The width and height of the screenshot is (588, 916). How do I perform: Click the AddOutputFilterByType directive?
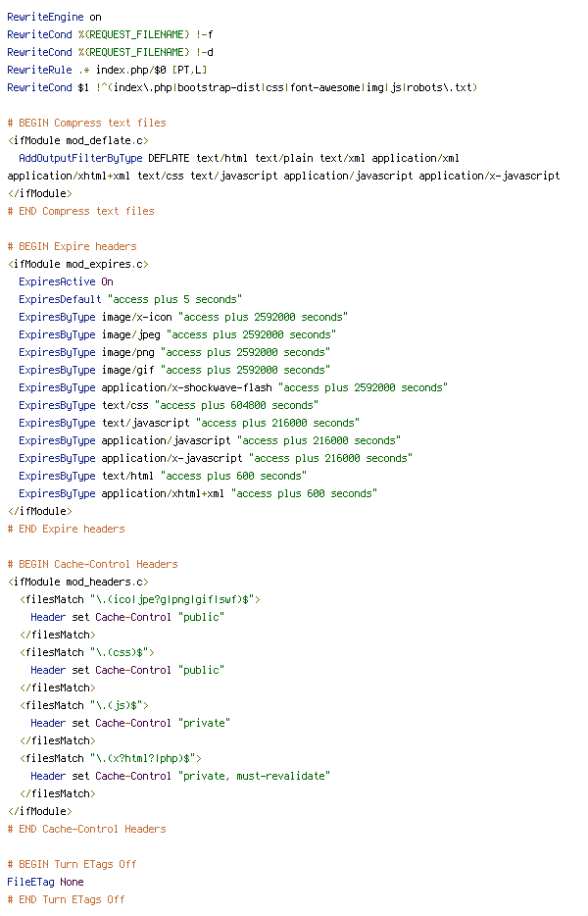[80, 158]
